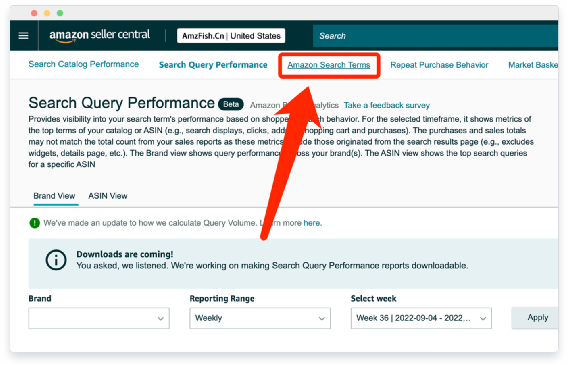Select the Brand View tab
Screen dimensions: 567x365
(54, 196)
